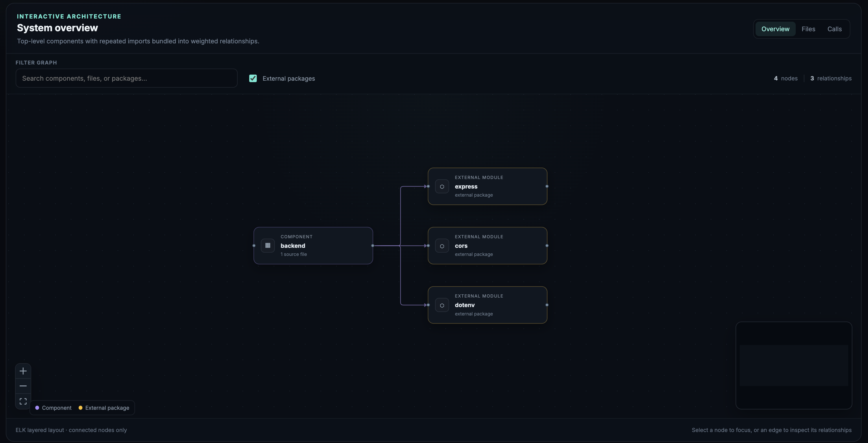
Task: Select the backend component node
Action: [x=313, y=246]
